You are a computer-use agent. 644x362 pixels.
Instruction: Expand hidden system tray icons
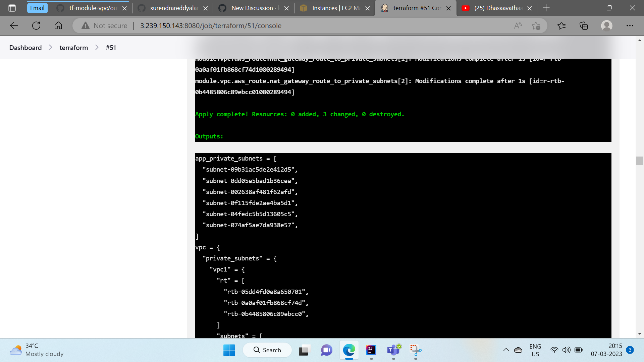click(x=506, y=350)
